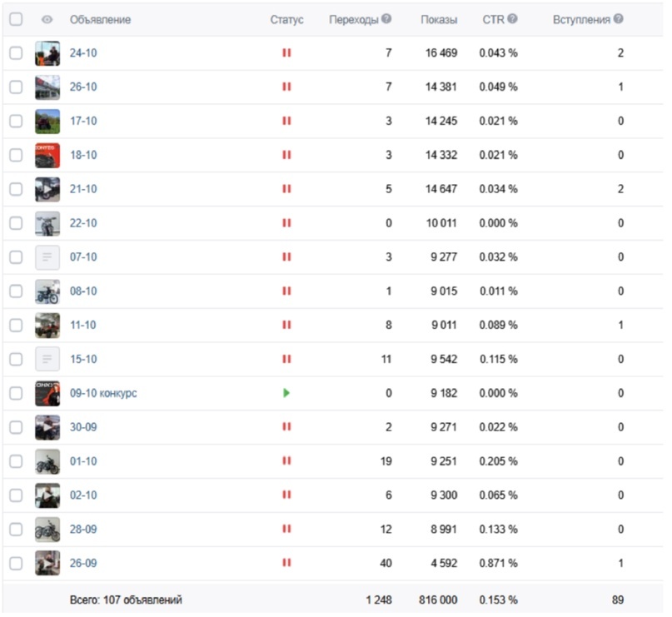The image size is (672, 617).
Task: Click the pause status icon for ad 15-10
Action: (286, 359)
